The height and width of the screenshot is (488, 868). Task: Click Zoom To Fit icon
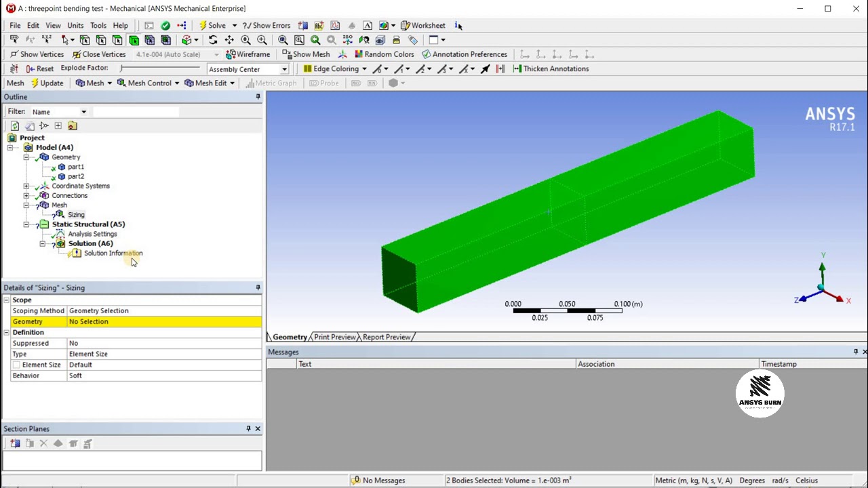click(283, 40)
